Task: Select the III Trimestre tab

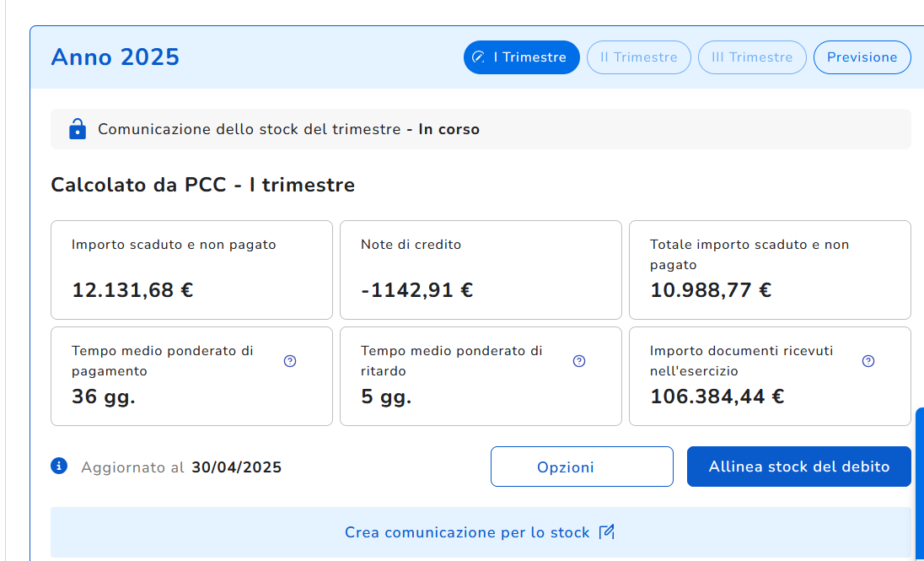Action: point(752,57)
